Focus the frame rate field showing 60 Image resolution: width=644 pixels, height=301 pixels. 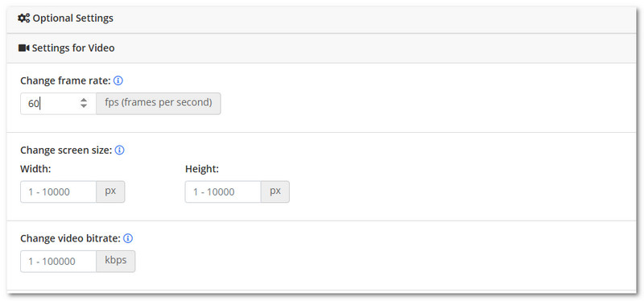(x=58, y=104)
